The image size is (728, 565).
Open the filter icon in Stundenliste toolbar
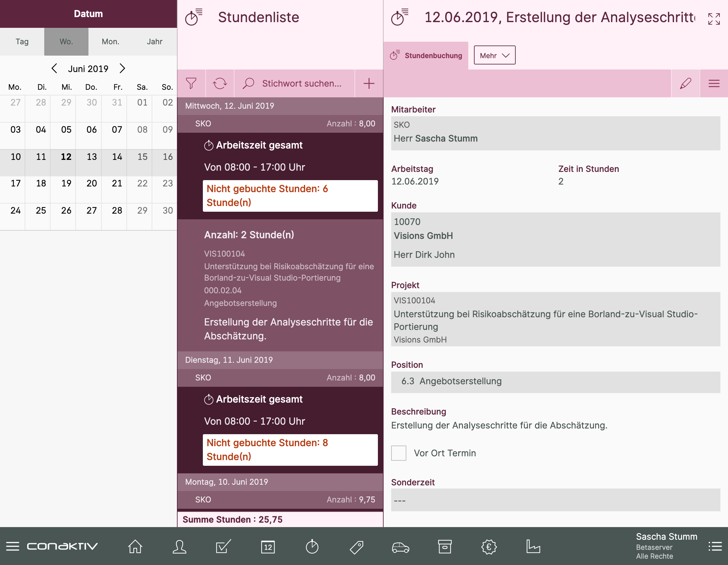pos(191,83)
